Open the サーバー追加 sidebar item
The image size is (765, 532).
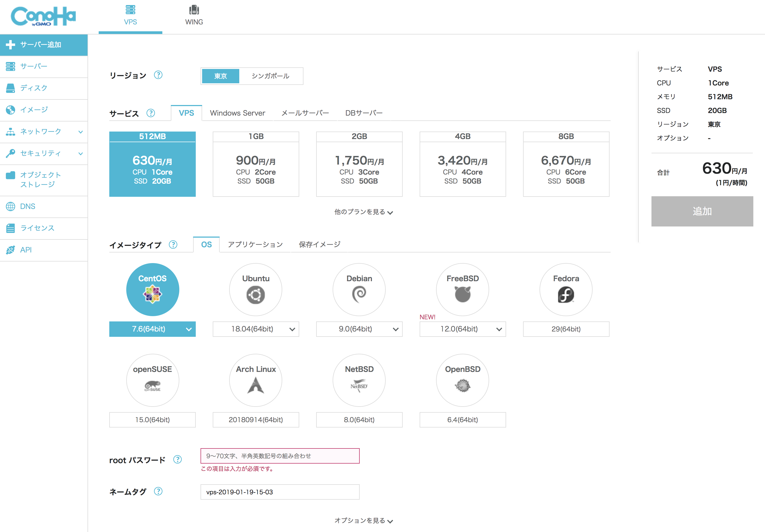pyautogui.click(x=44, y=45)
